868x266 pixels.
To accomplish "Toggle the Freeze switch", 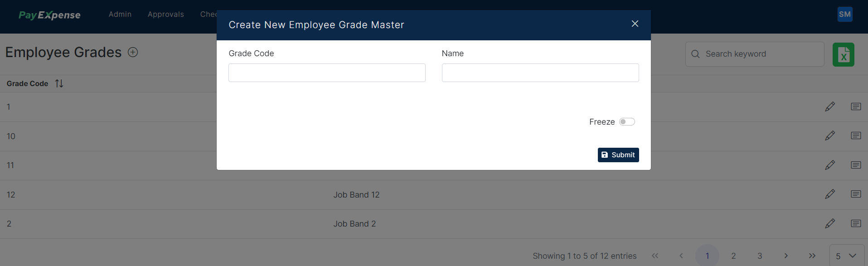I will click(x=627, y=122).
